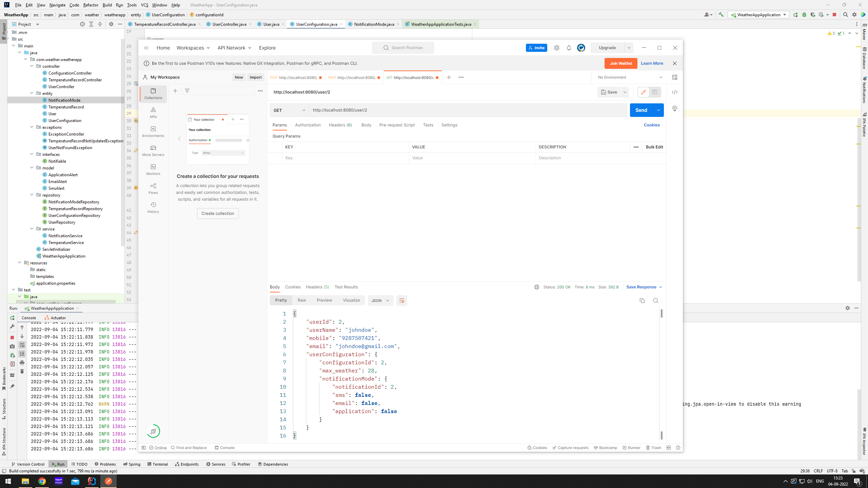Click the query param Key field
This screenshot has height=488, width=868.
point(346,158)
